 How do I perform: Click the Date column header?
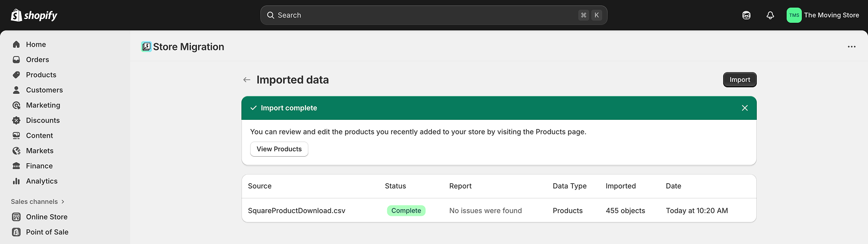pyautogui.click(x=673, y=186)
